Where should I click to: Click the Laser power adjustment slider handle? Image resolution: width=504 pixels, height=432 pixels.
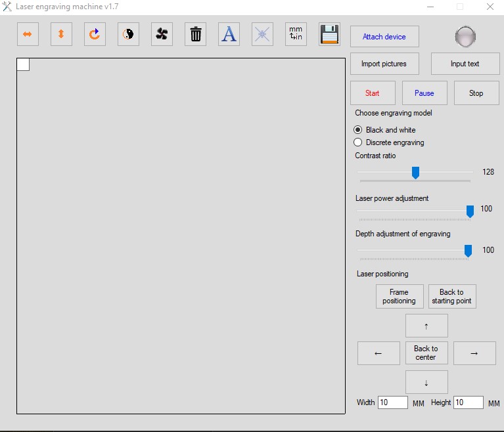tap(470, 211)
